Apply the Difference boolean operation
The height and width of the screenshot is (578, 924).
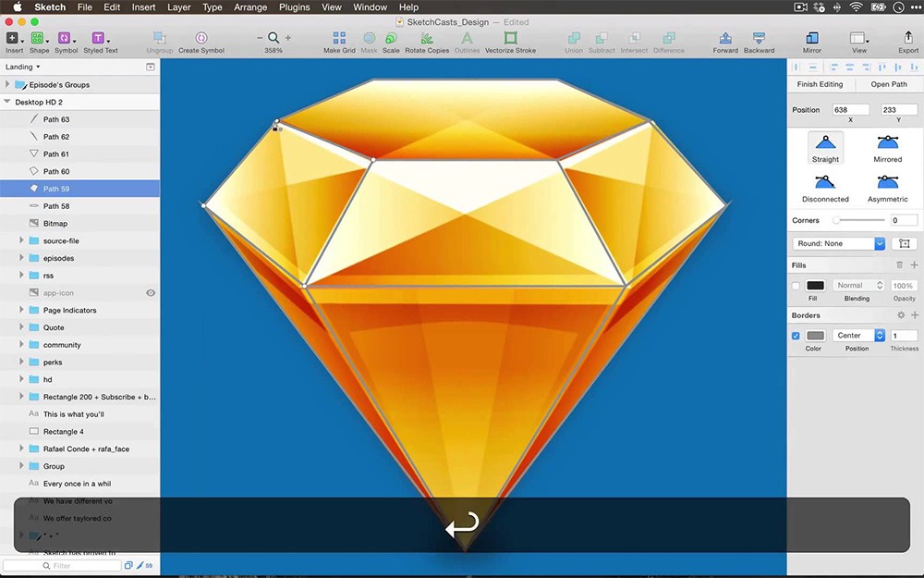coord(669,38)
